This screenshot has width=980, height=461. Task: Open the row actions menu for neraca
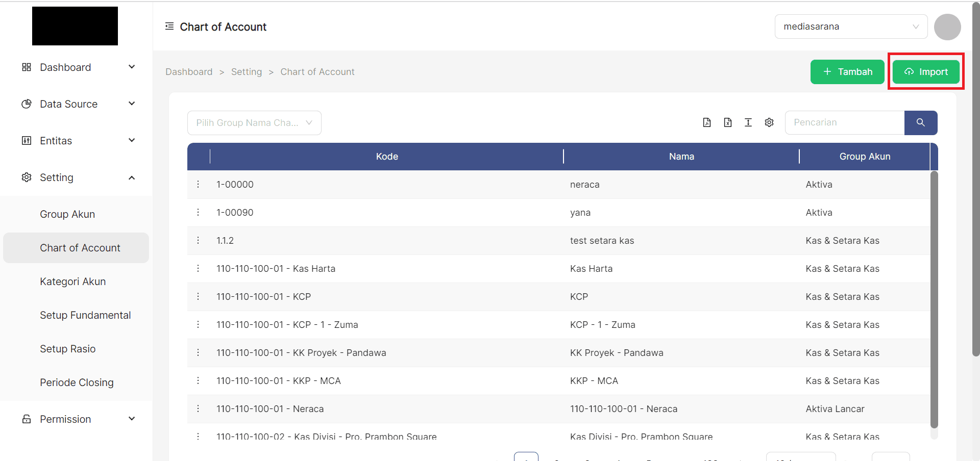pyautogui.click(x=198, y=184)
